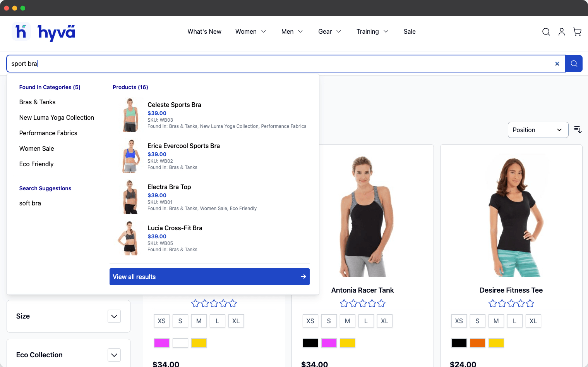Open the Eco Friendly category
This screenshot has width=588, height=367.
pos(36,164)
